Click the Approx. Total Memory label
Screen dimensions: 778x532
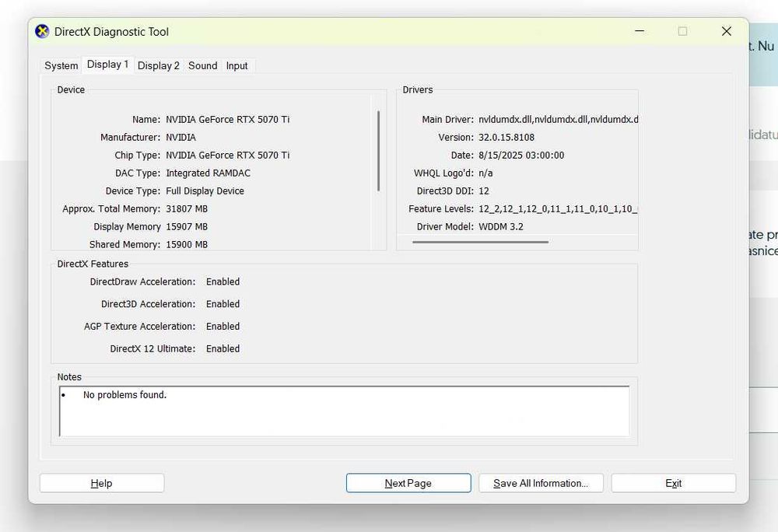(111, 208)
